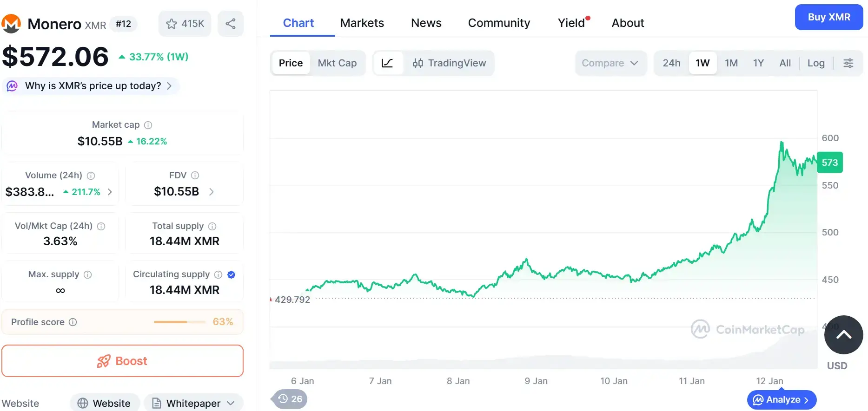Screen dimensions: 868x411
Task: Click the Profile score info icon
Action: point(73,322)
